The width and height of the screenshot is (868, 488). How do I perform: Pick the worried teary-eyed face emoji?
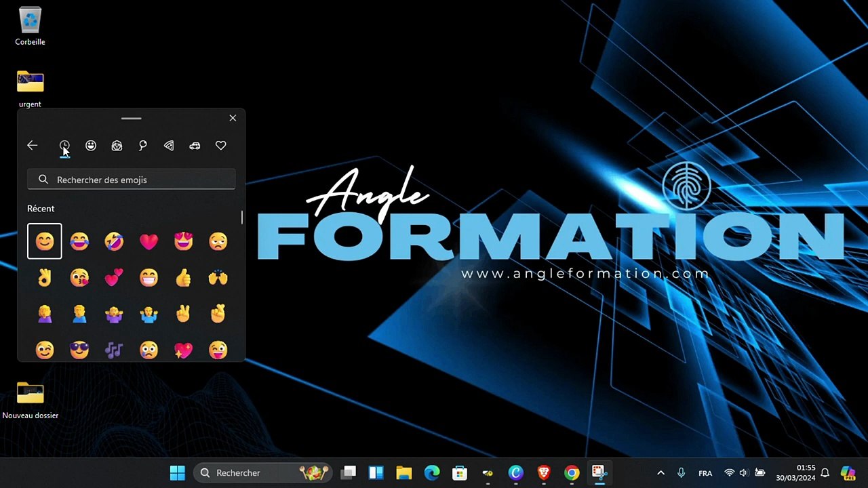coord(149,350)
